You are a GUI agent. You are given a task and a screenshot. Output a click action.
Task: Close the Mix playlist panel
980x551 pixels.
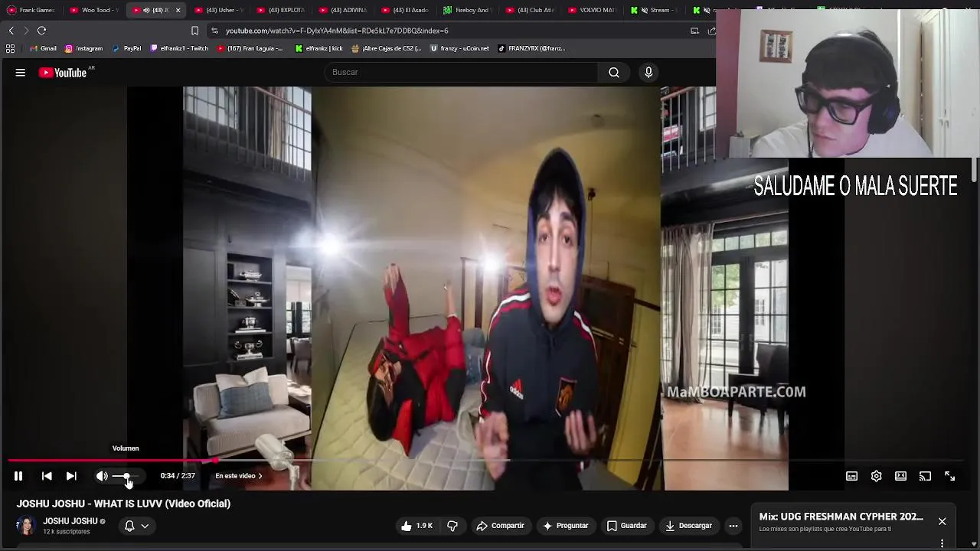click(942, 521)
